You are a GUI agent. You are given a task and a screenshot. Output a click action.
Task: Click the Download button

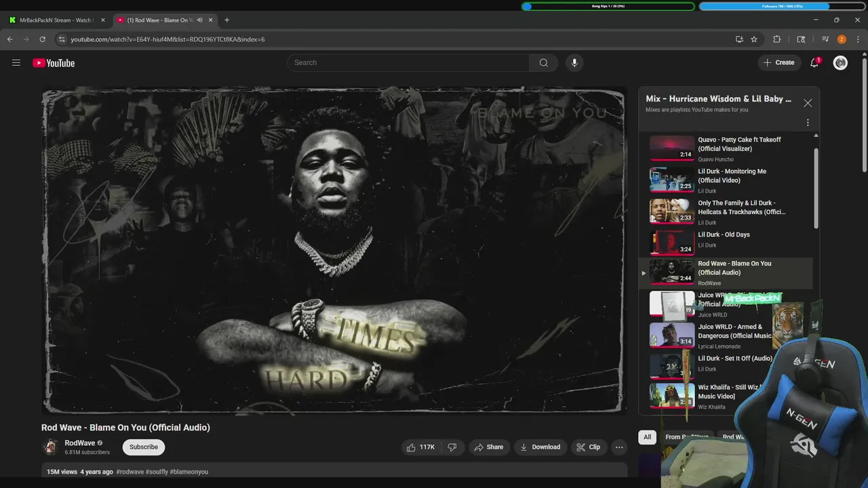(x=540, y=447)
